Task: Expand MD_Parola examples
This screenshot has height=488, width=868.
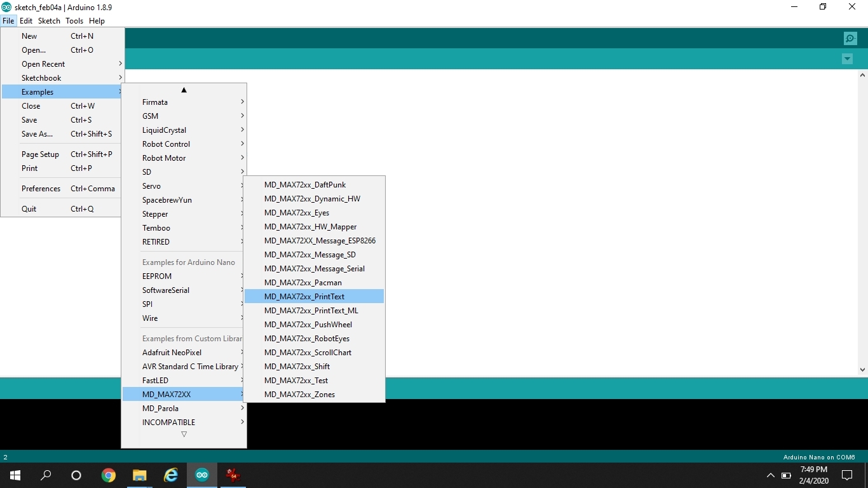Action: [x=184, y=409]
